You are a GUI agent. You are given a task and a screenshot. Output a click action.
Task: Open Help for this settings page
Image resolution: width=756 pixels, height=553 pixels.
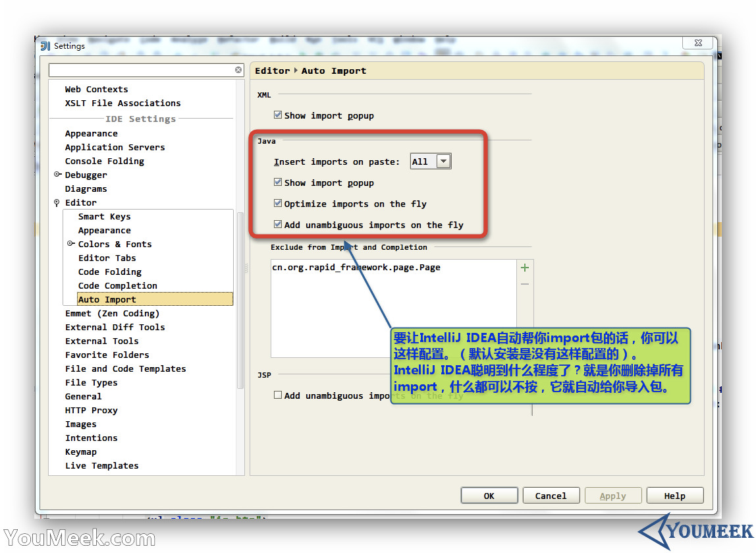pos(675,496)
